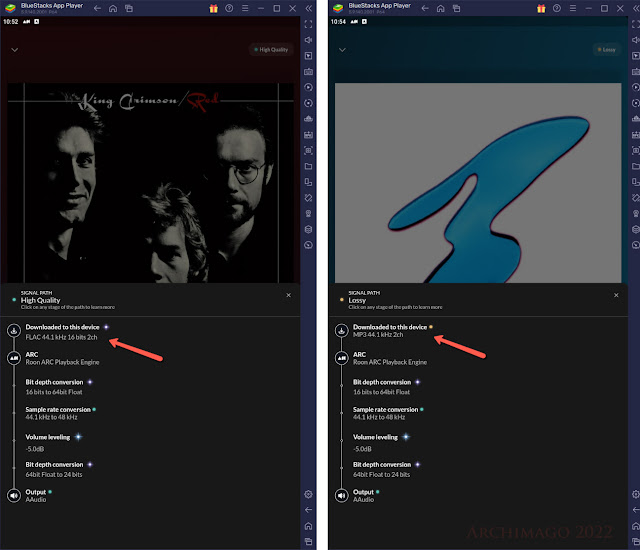Open Sample rate conversion stage in right window
This screenshot has height=550, width=640.
pos(388,413)
